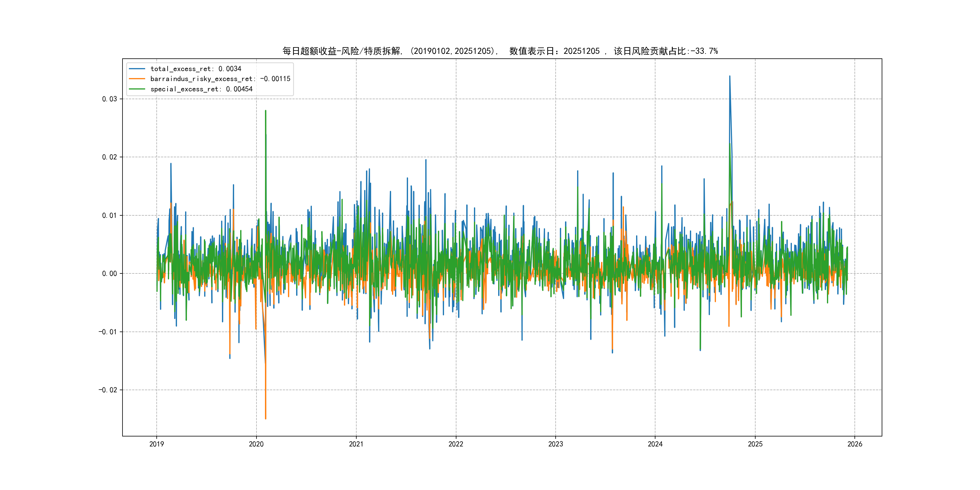This screenshot has width=980, height=490.
Task: Click the tall green spike peak in early 2020
Action: tap(266, 111)
